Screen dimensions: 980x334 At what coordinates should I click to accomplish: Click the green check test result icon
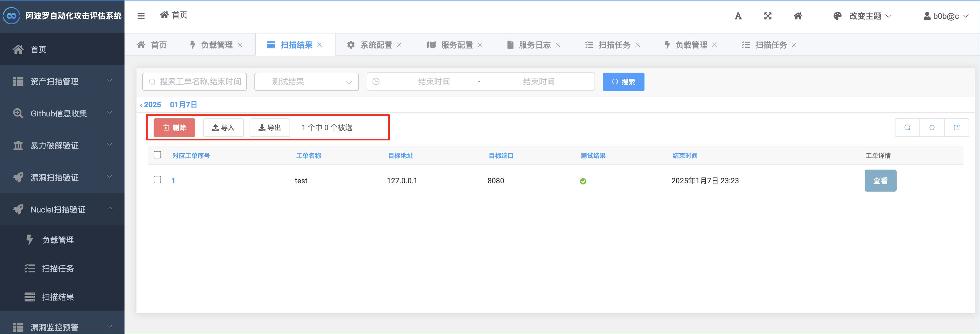(583, 181)
